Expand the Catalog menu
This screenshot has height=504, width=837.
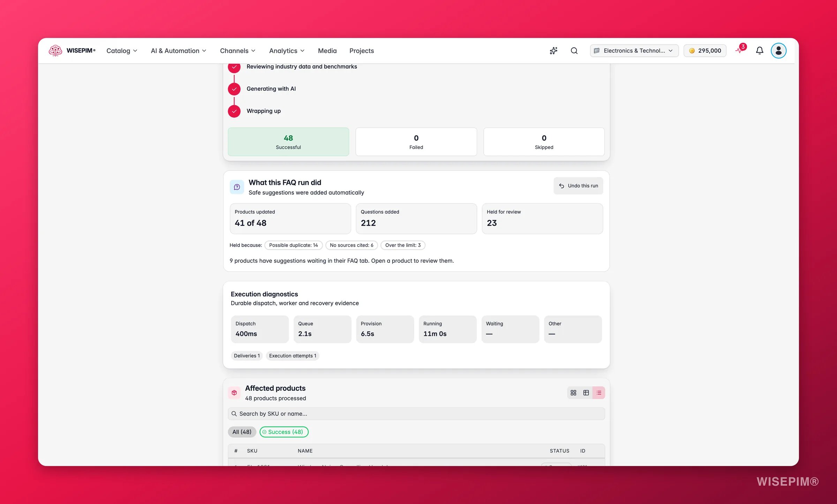(x=122, y=51)
